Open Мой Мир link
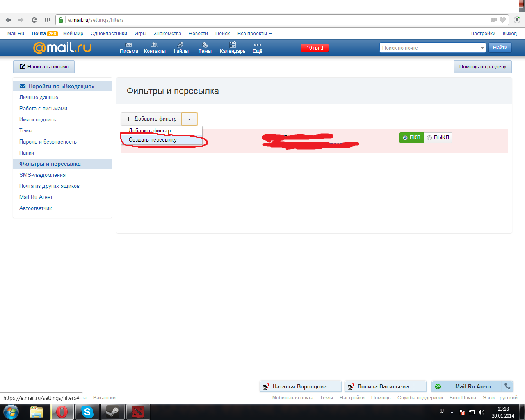 (73, 34)
